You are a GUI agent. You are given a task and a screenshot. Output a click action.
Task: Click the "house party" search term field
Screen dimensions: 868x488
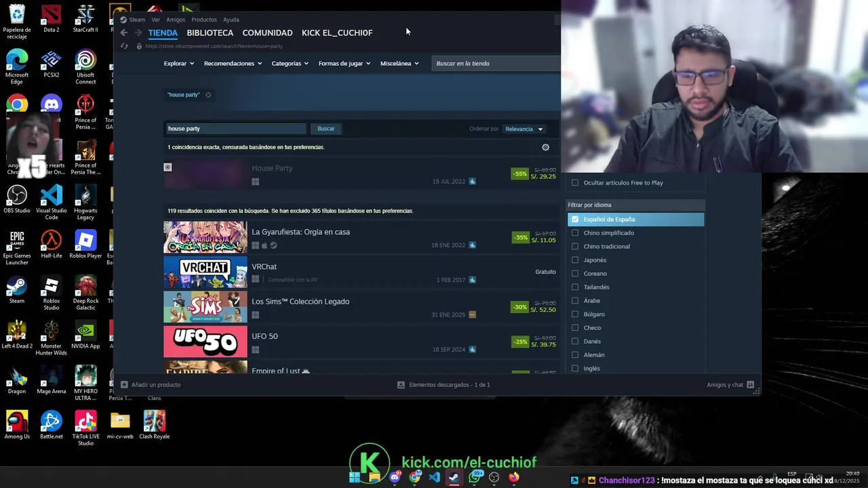tap(236, 129)
